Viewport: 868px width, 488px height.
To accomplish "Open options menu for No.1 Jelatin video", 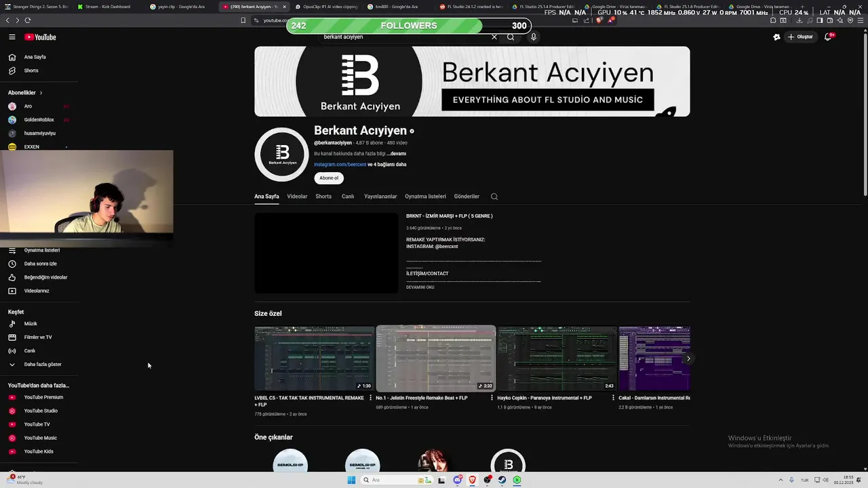I will [492, 398].
